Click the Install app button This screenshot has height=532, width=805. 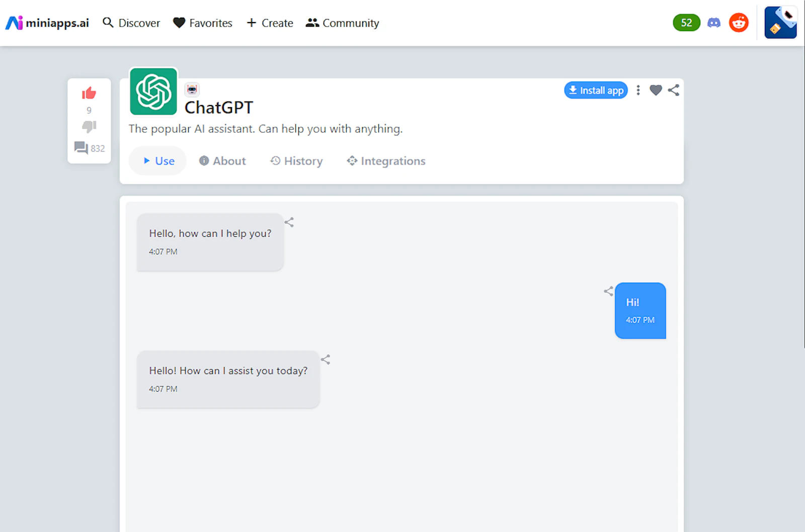596,90
